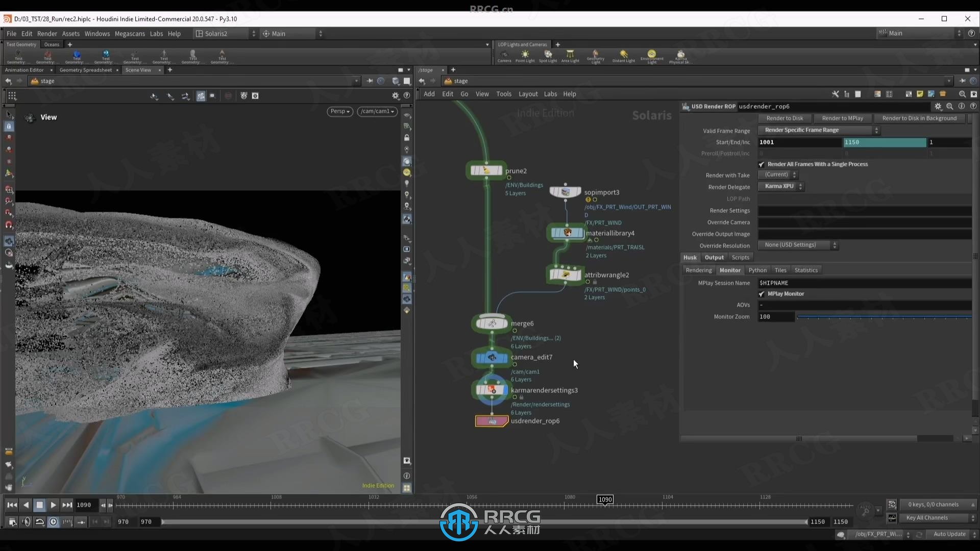980x551 pixels.
Task: Search parameters with magnifier icon
Action: [950, 107]
